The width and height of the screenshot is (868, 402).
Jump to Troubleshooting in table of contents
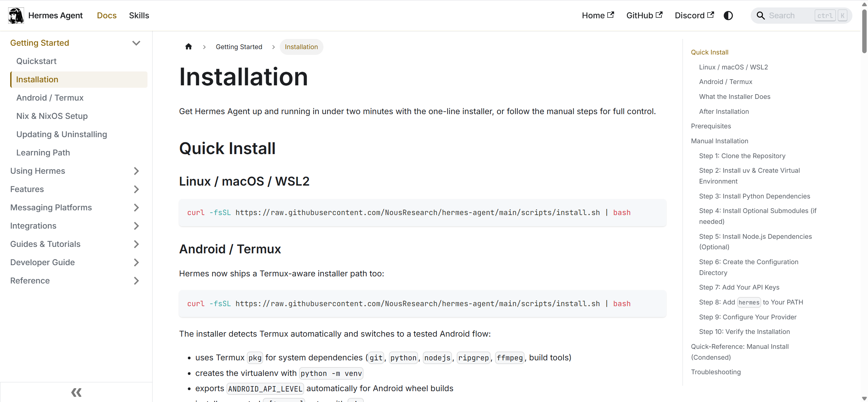coord(716,372)
